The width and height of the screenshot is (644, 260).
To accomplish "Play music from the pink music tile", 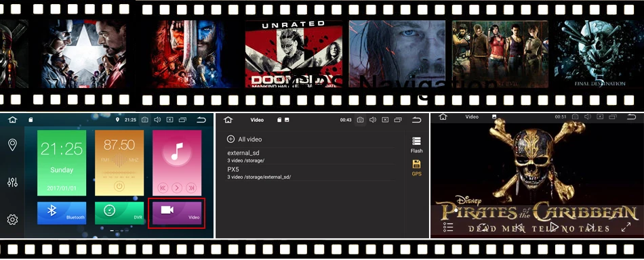I will point(177,188).
